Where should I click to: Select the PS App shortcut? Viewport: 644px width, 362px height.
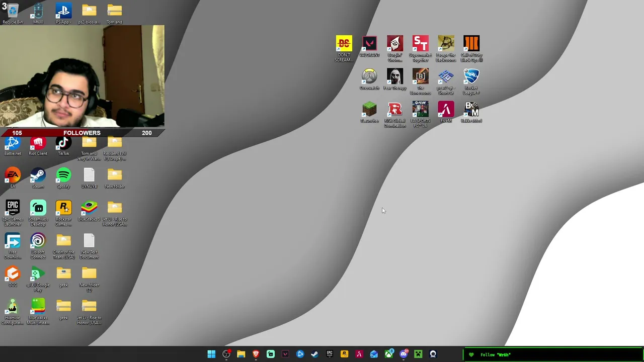(x=63, y=12)
